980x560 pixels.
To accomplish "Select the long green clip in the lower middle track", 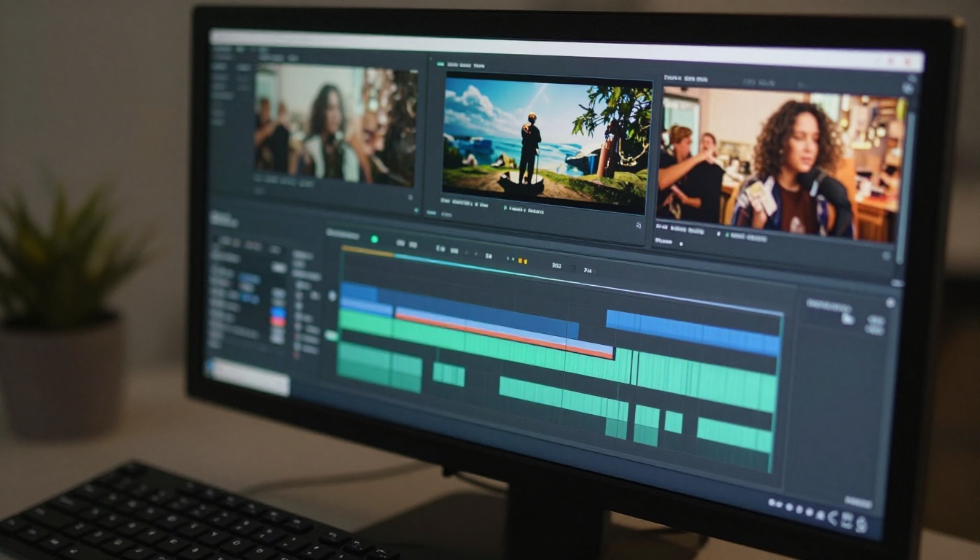I will [x=563, y=400].
